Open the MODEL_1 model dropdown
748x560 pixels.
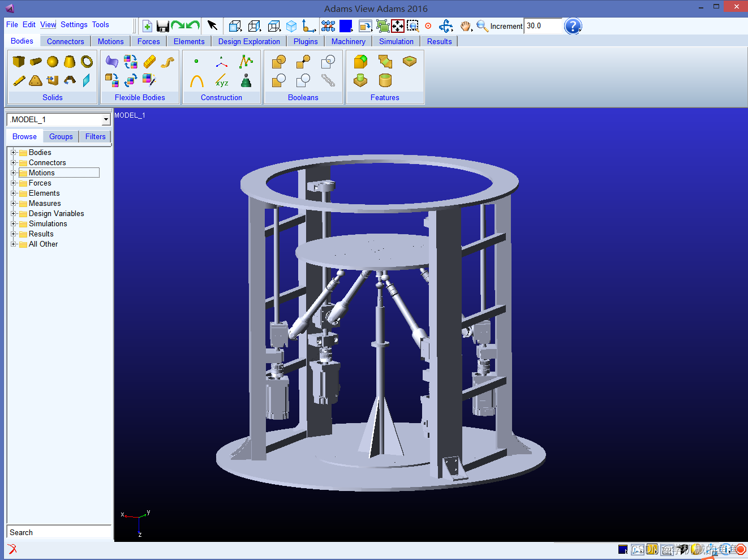point(106,119)
